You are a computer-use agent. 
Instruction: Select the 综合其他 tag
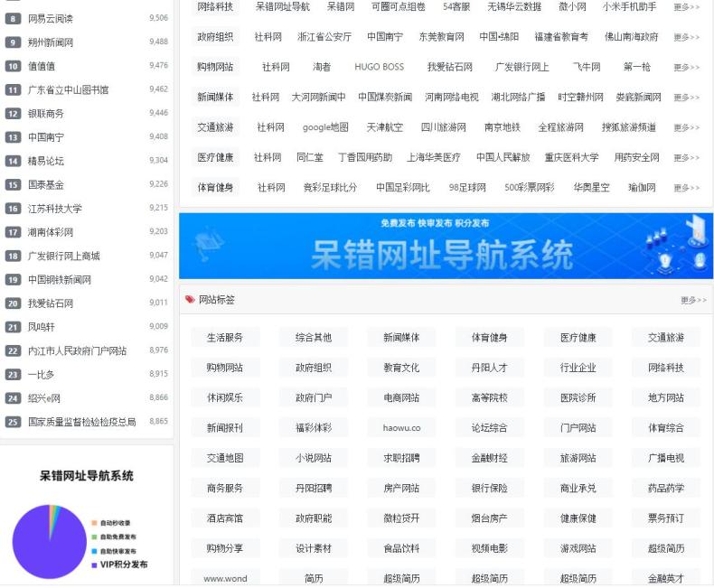[314, 337]
